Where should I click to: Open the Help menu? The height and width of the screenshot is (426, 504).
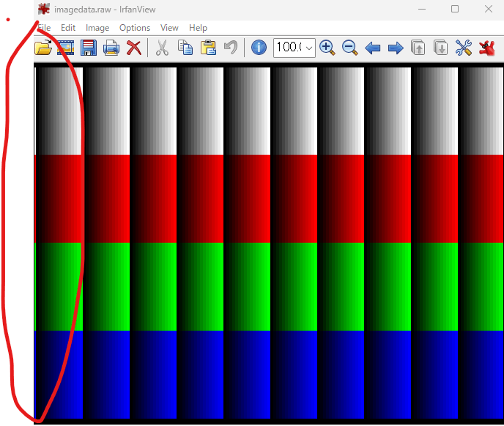click(198, 29)
